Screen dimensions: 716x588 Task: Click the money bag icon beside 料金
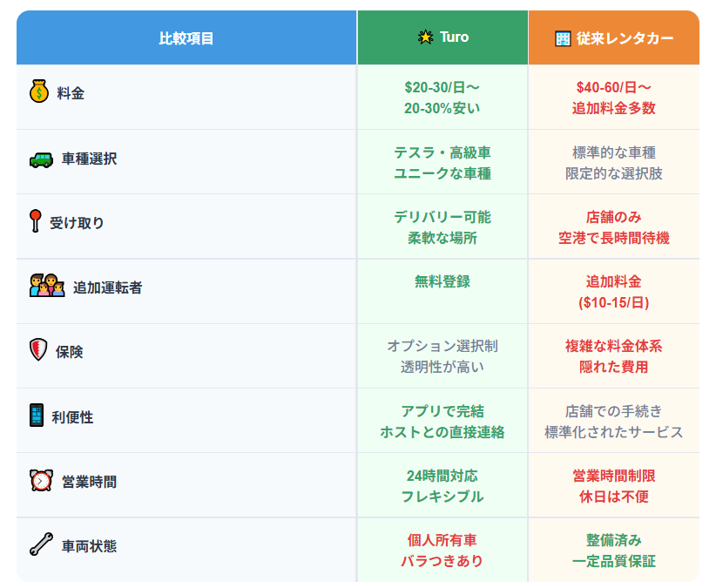[x=39, y=91]
